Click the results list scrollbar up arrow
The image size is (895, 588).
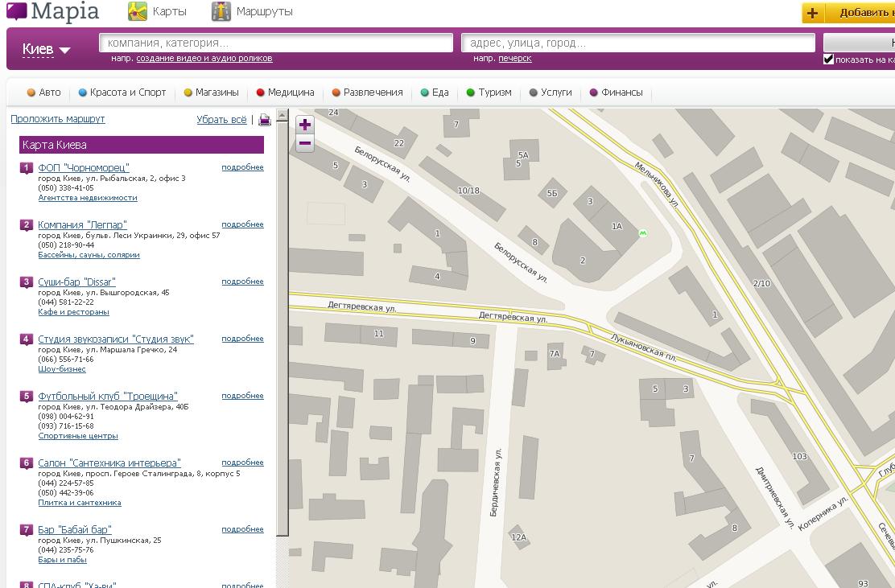[x=283, y=116]
